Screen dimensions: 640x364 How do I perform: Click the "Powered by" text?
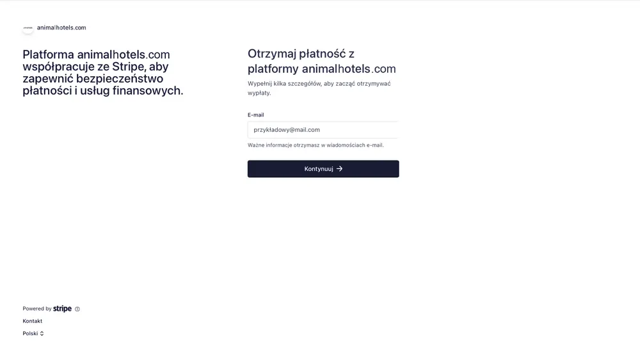point(36,309)
